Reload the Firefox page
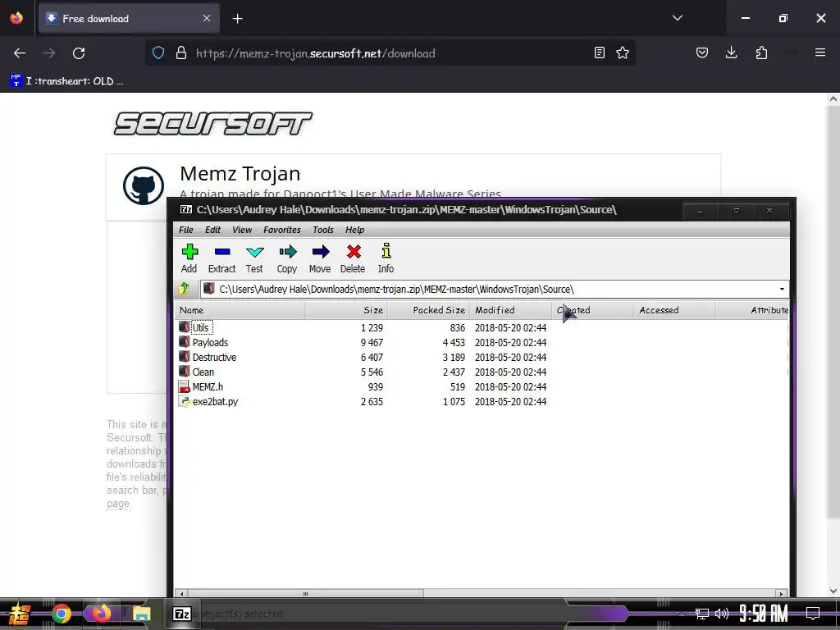This screenshot has height=630, width=840. (79, 53)
